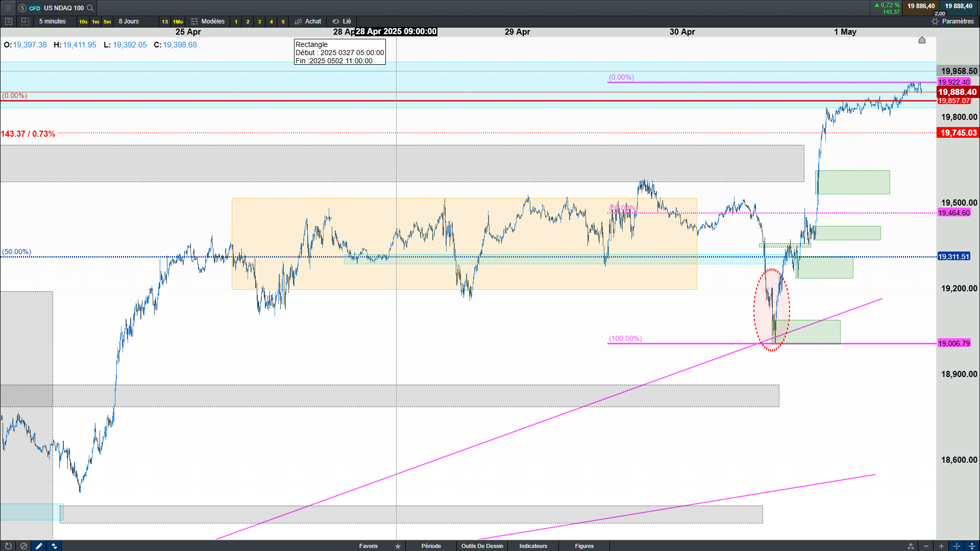Expand the Modèles templates dropdown
The height and width of the screenshot is (551, 980).
coord(208,21)
